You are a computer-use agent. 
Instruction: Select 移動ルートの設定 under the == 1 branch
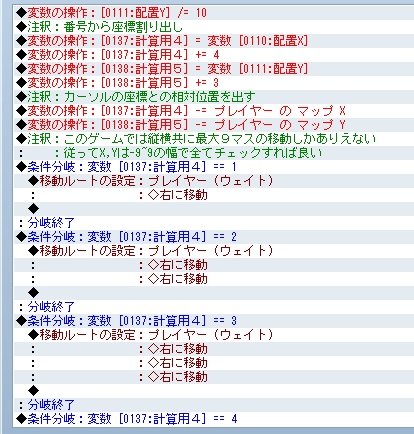point(214,181)
